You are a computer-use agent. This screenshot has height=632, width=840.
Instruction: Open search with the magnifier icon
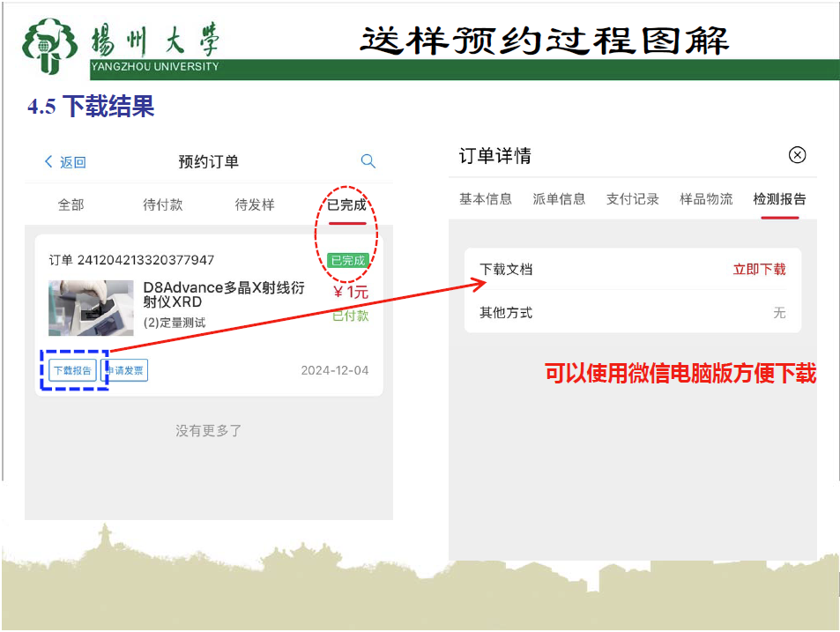click(x=368, y=161)
